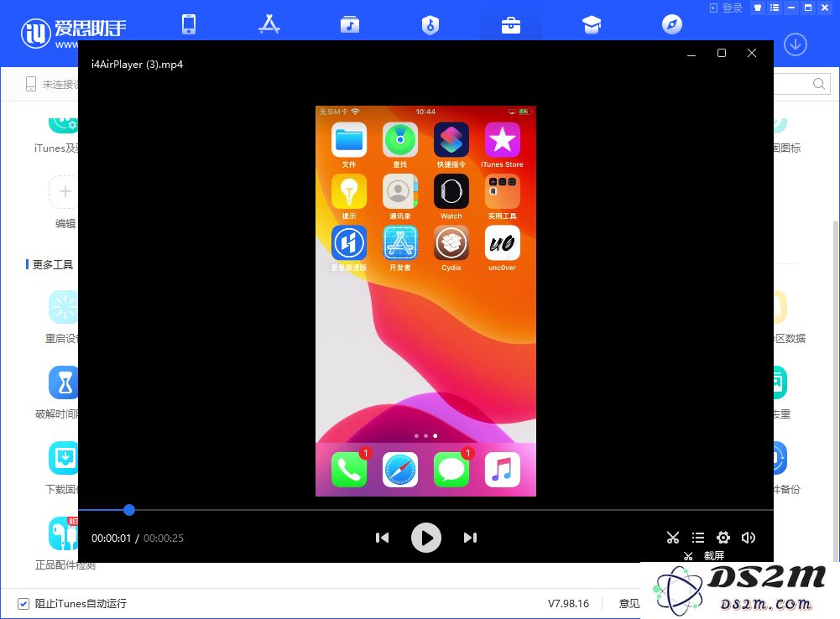
Task: Open the 重启设备 restart tool icon
Action: click(x=63, y=307)
